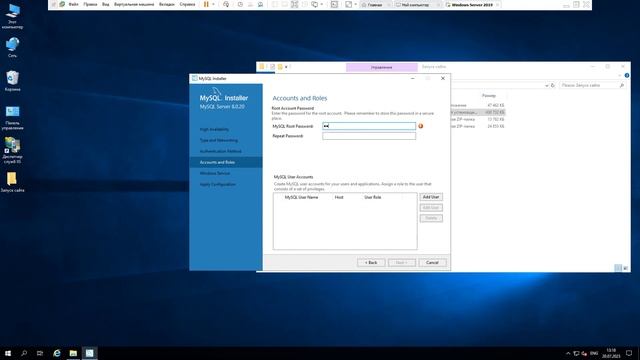Open the Справка menu in VMware
The width and height of the screenshot is (640, 360).
click(x=187, y=4)
